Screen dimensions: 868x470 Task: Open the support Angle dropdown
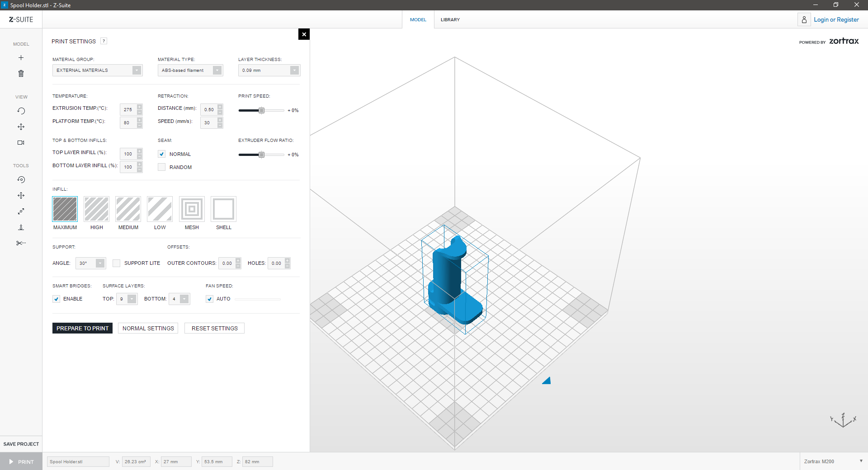click(90, 263)
